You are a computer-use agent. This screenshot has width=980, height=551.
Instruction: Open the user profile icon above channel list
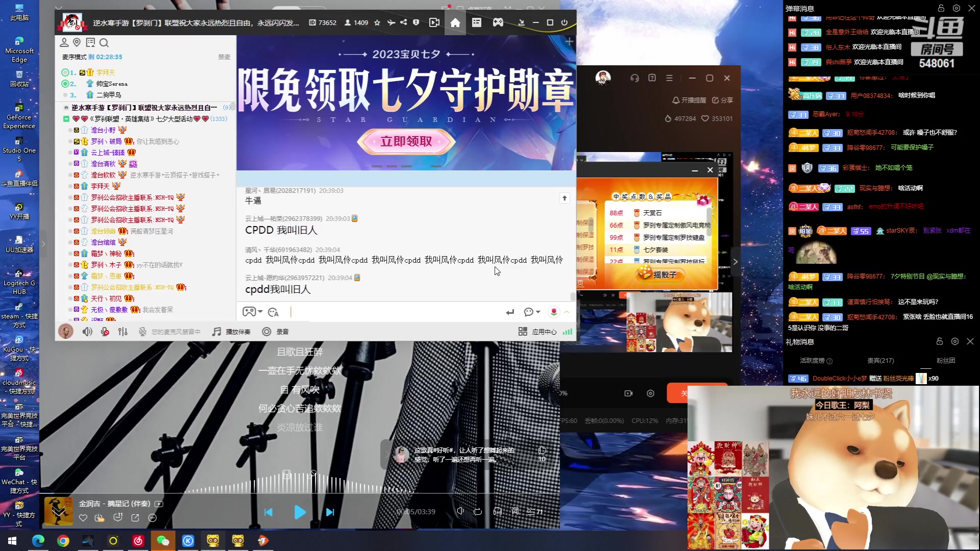64,42
